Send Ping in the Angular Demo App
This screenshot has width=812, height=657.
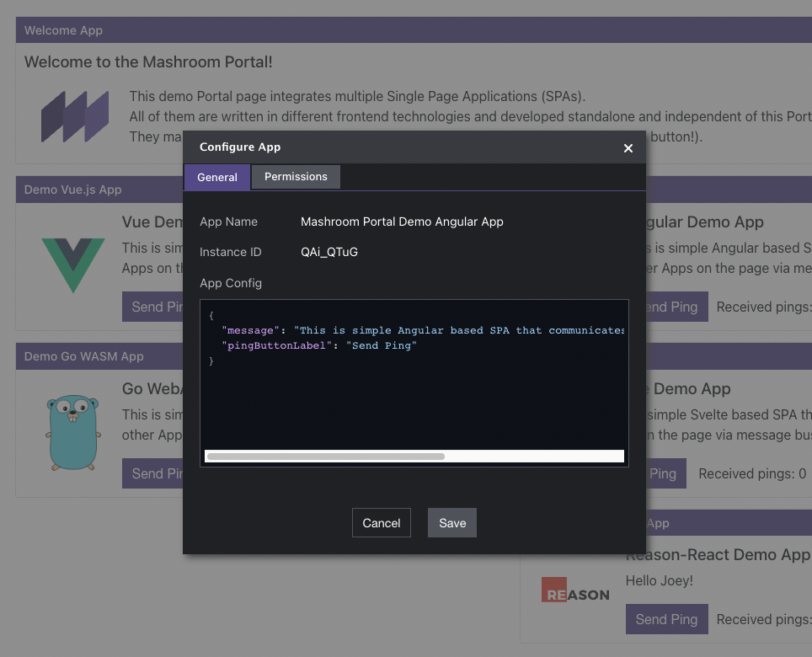(677, 307)
